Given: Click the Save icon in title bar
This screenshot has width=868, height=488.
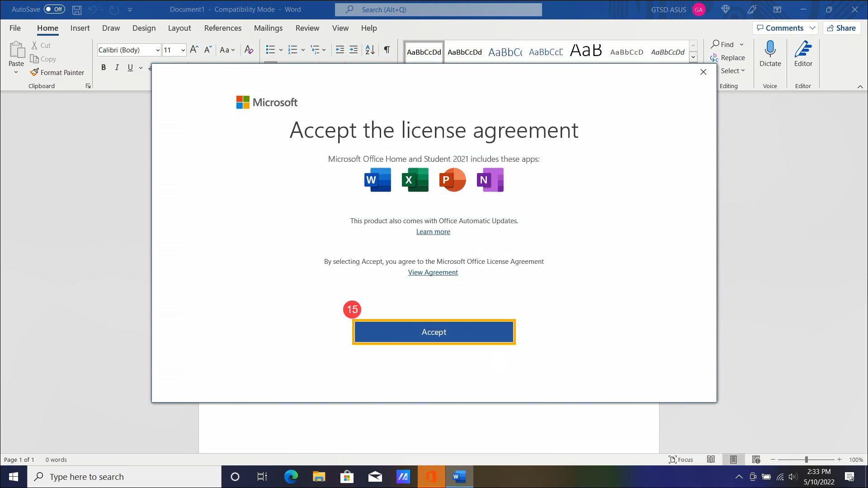Looking at the screenshot, I should 77,9.
